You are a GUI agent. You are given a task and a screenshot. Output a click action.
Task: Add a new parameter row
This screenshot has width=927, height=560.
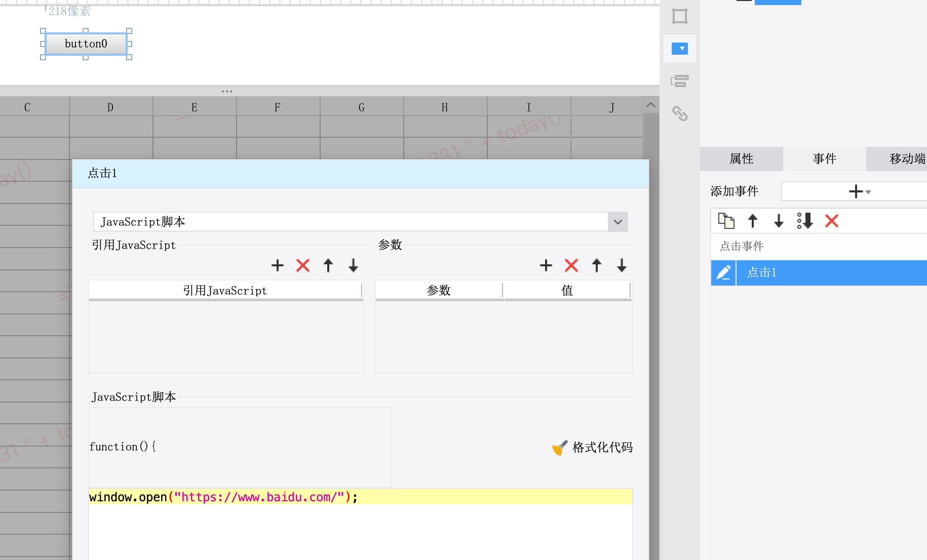[546, 265]
